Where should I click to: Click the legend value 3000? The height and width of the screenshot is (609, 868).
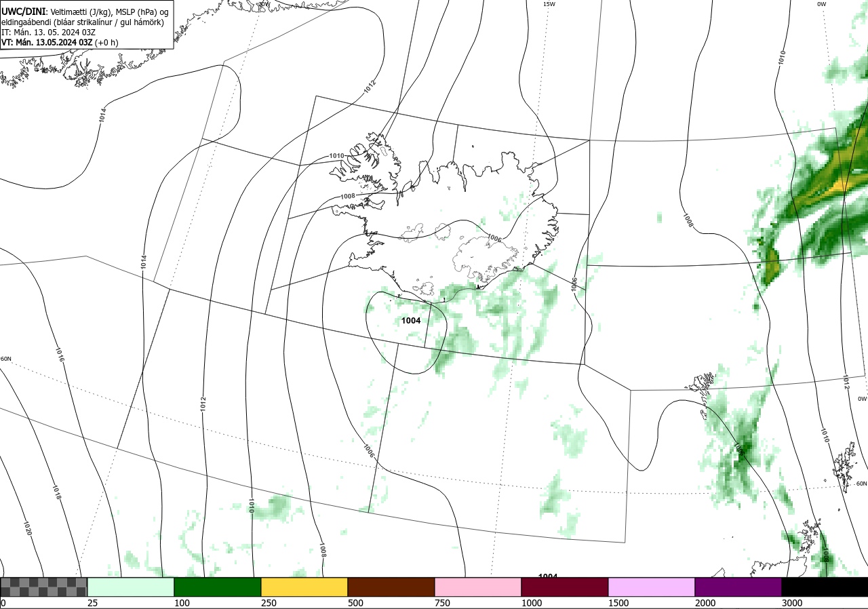[x=792, y=603]
